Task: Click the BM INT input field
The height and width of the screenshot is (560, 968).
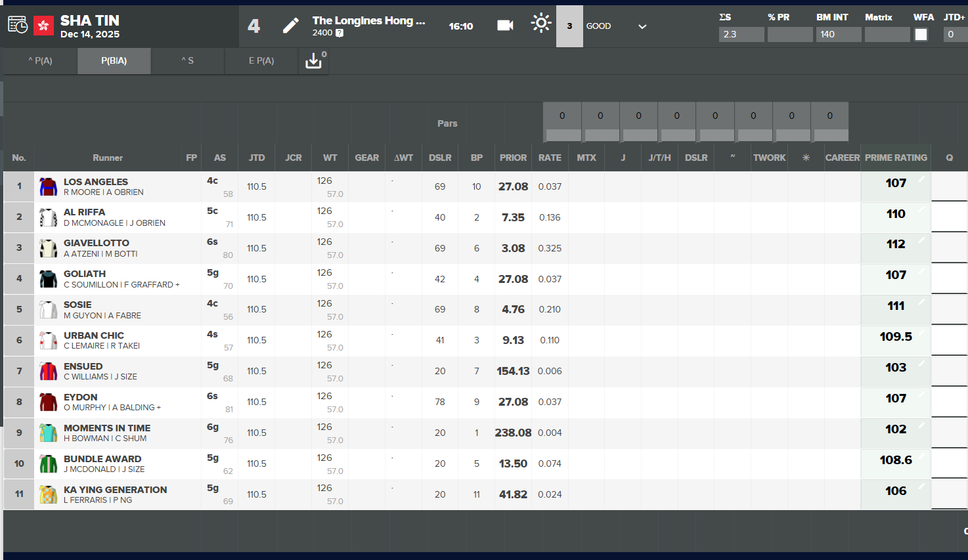Action: [x=839, y=35]
